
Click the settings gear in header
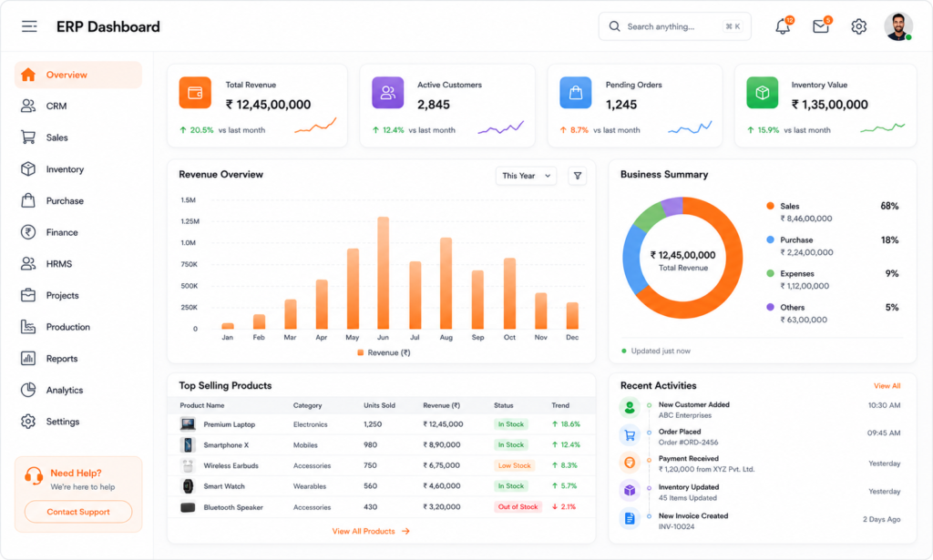coord(858,26)
